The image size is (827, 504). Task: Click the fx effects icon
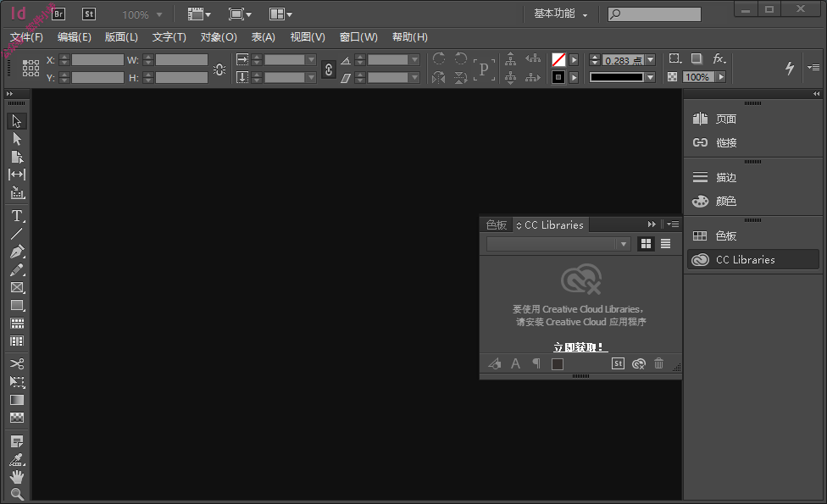point(719,59)
